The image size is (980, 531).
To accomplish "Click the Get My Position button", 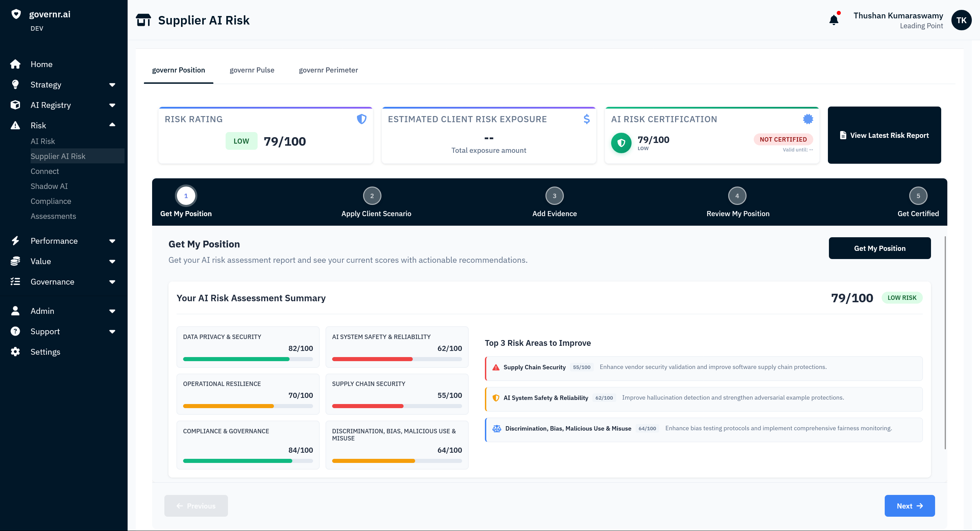I will [880, 248].
